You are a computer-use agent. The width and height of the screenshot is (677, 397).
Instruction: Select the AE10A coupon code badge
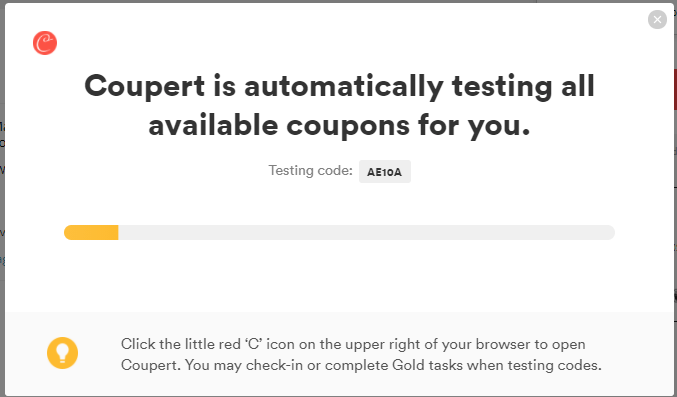385,172
